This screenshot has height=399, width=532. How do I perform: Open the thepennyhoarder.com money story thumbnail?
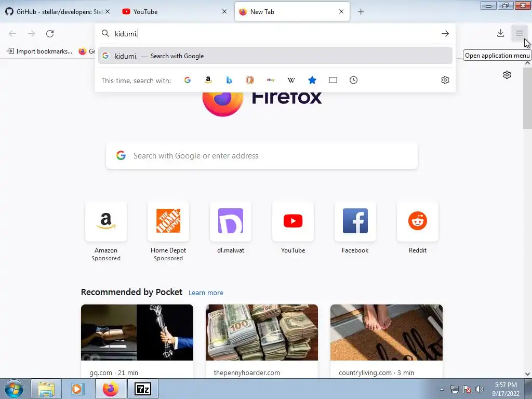click(262, 332)
